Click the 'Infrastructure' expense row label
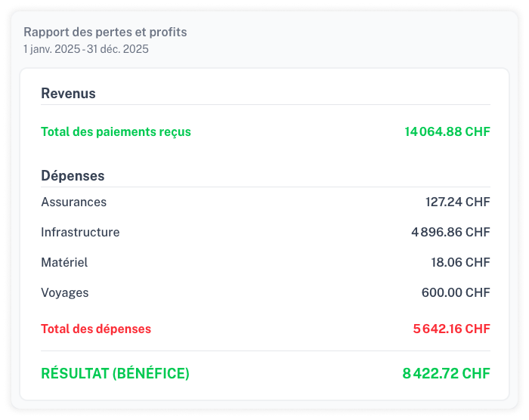Image resolution: width=529 pixels, height=420 pixels. click(x=80, y=232)
